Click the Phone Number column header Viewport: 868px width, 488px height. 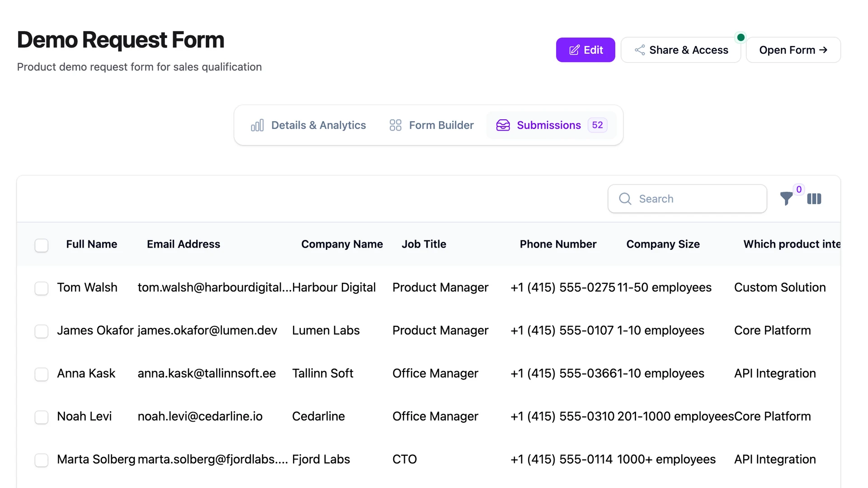point(558,244)
